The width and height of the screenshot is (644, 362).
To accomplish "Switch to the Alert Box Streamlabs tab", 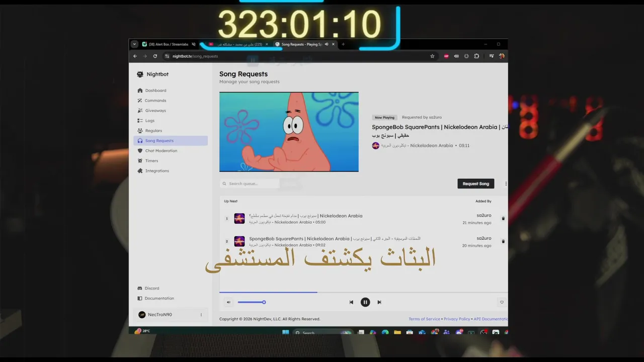I will (169, 44).
